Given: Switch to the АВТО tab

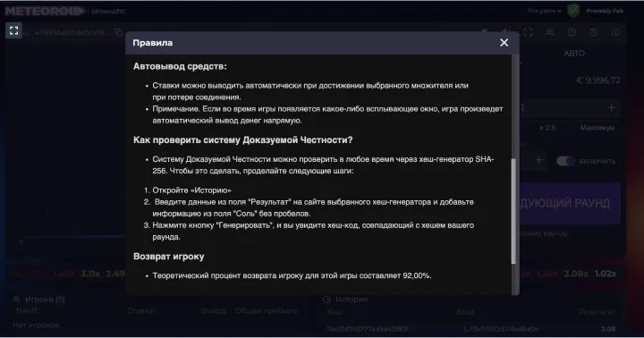Looking at the screenshot, I should click(573, 54).
